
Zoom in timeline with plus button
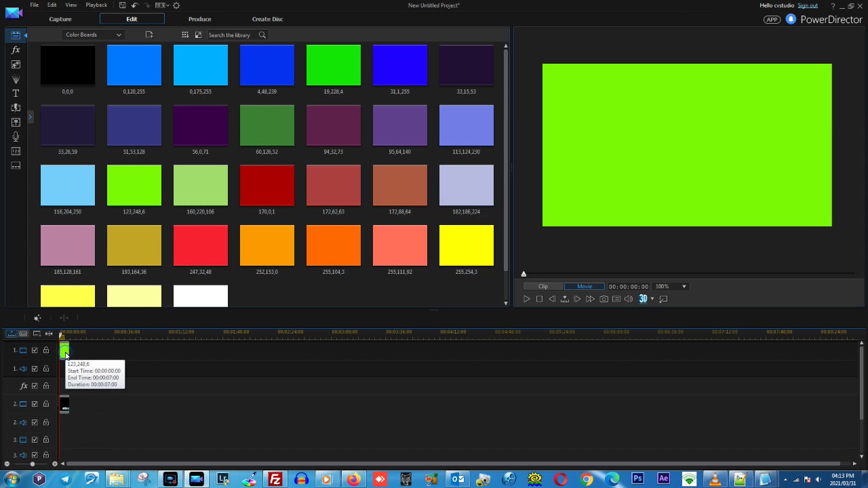tap(54, 464)
